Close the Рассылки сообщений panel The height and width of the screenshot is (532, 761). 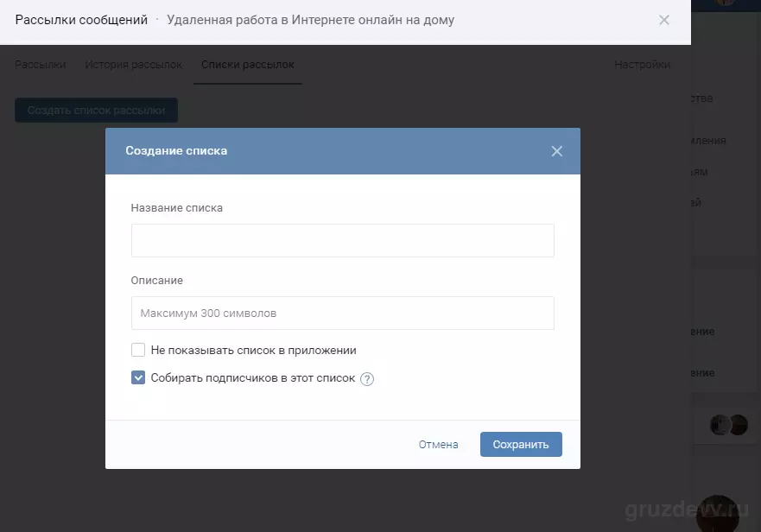tap(664, 20)
